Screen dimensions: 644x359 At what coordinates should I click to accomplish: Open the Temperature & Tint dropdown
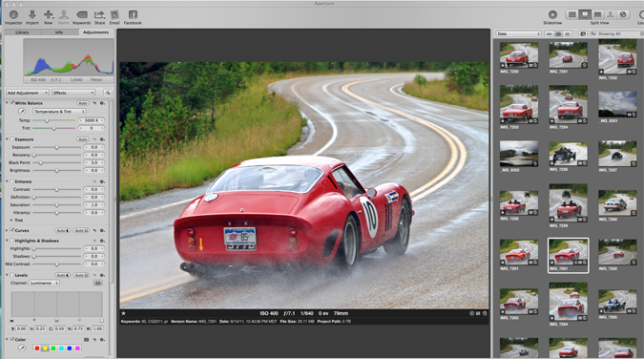tap(59, 112)
